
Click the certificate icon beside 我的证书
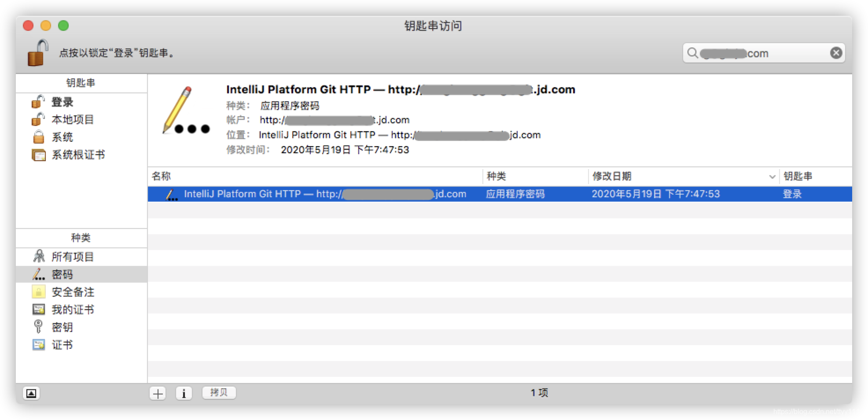[x=39, y=309]
